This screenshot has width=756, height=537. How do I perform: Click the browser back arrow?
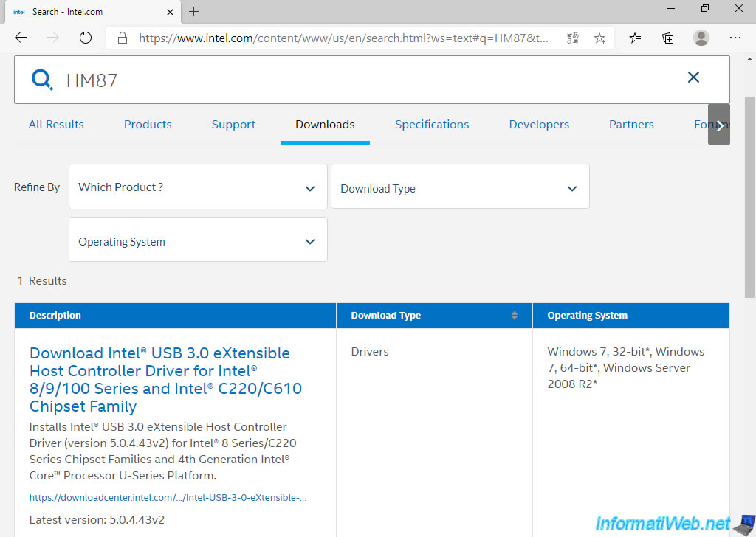click(21, 38)
